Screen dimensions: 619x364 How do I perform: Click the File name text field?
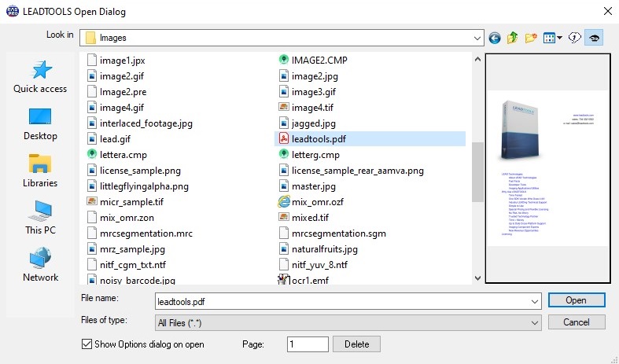[348, 302]
